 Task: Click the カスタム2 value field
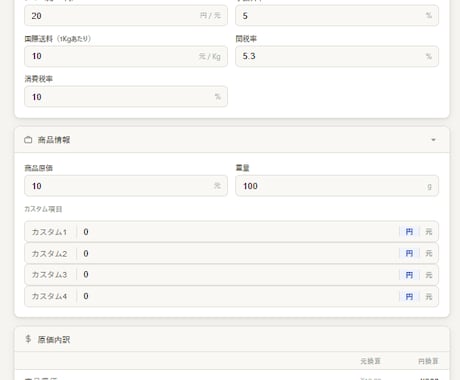pyautogui.click(x=237, y=253)
